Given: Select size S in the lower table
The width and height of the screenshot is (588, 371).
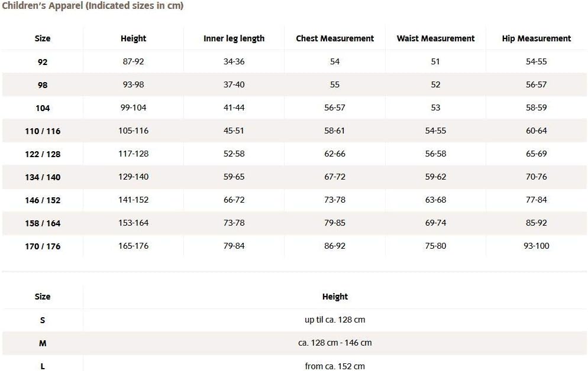Looking at the screenshot, I should [43, 320].
